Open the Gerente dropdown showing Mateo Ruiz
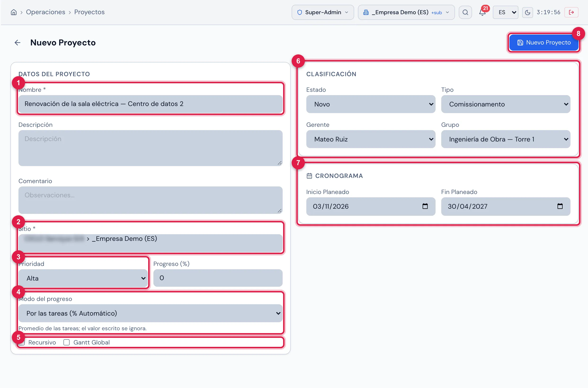Image resolution: width=588 pixels, height=388 pixels. [371, 139]
